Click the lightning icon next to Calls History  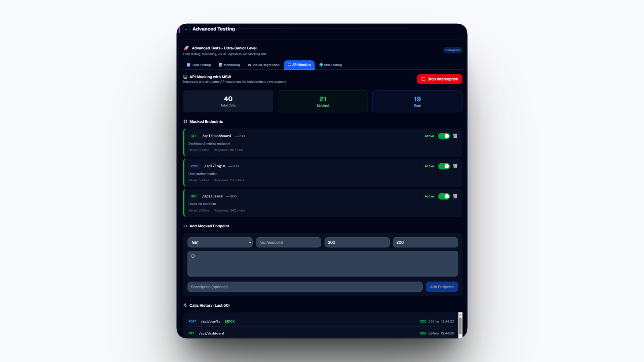point(185,305)
